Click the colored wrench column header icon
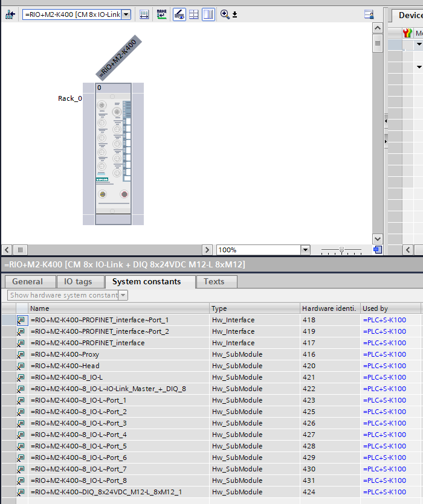423x504 pixels. (x=407, y=33)
